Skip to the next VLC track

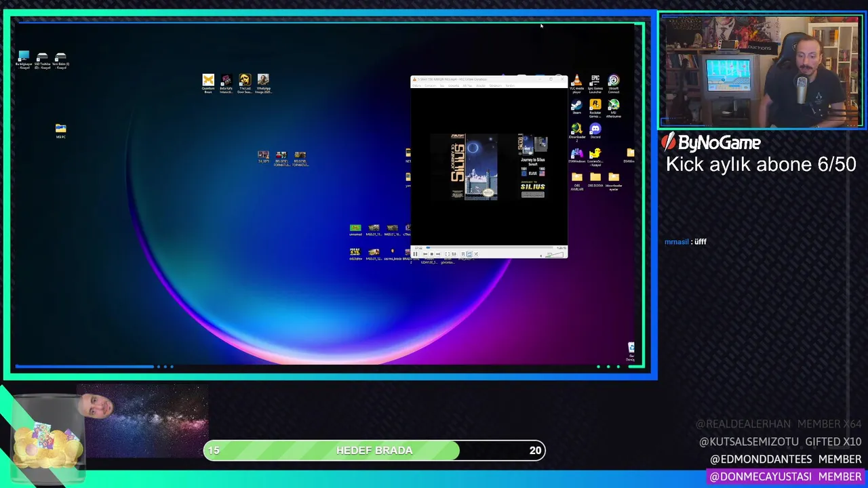pyautogui.click(x=438, y=254)
